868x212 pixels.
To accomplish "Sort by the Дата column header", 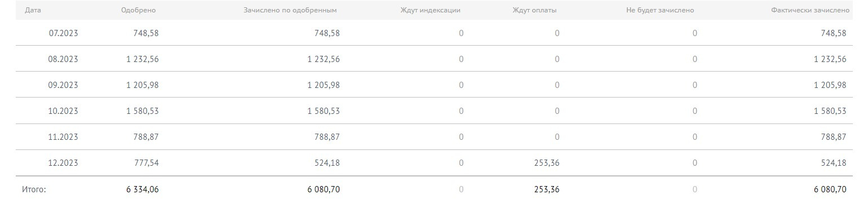I will click(33, 10).
